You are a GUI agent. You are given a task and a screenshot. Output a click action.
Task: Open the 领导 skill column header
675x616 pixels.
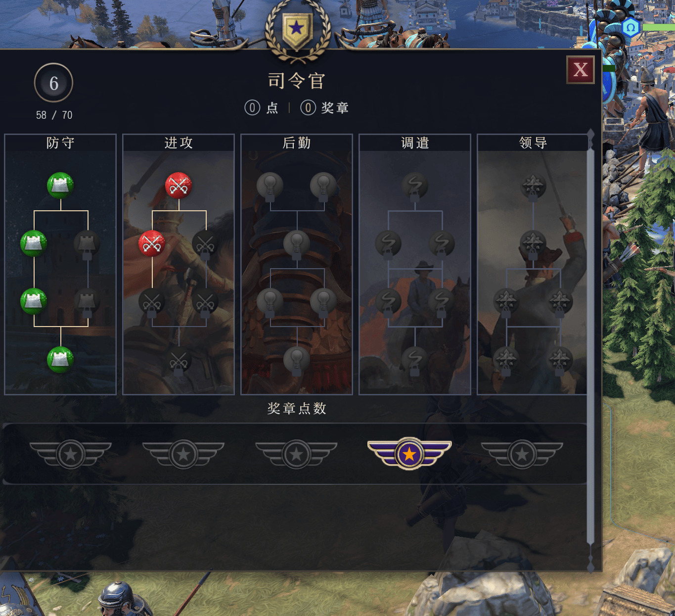pyautogui.click(x=533, y=143)
